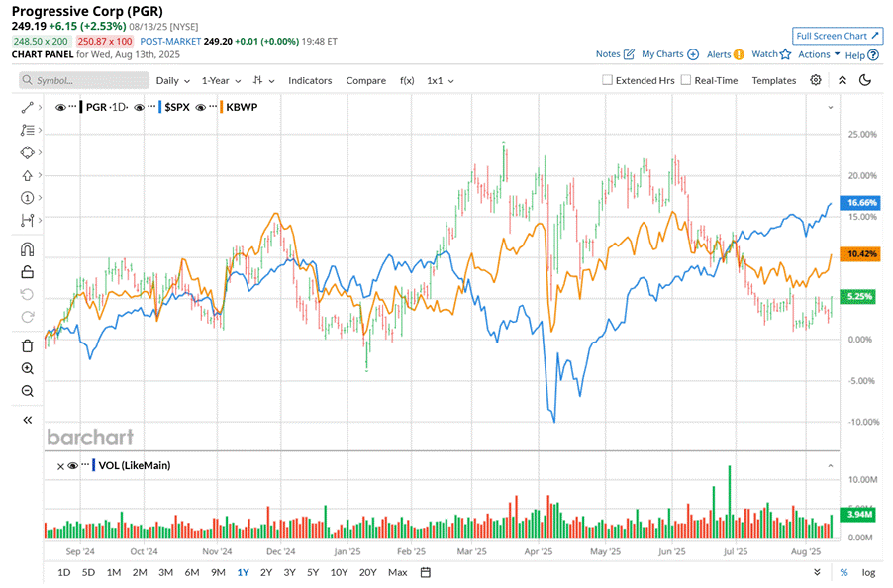This screenshot has width=893, height=588.
Task: Open the date range calendar picker
Action: pos(426,572)
